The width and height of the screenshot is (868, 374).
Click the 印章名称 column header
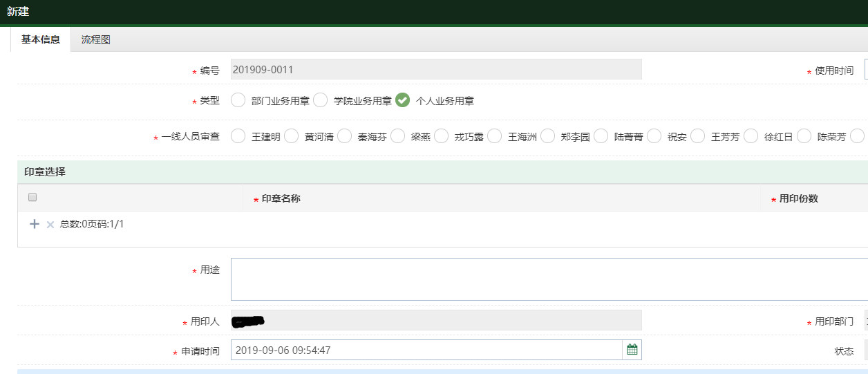(x=281, y=198)
